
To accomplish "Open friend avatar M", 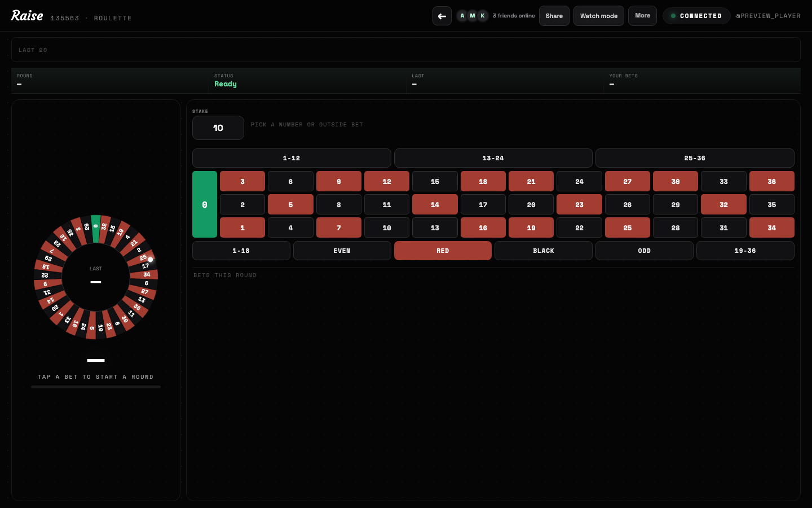I will click(x=473, y=16).
